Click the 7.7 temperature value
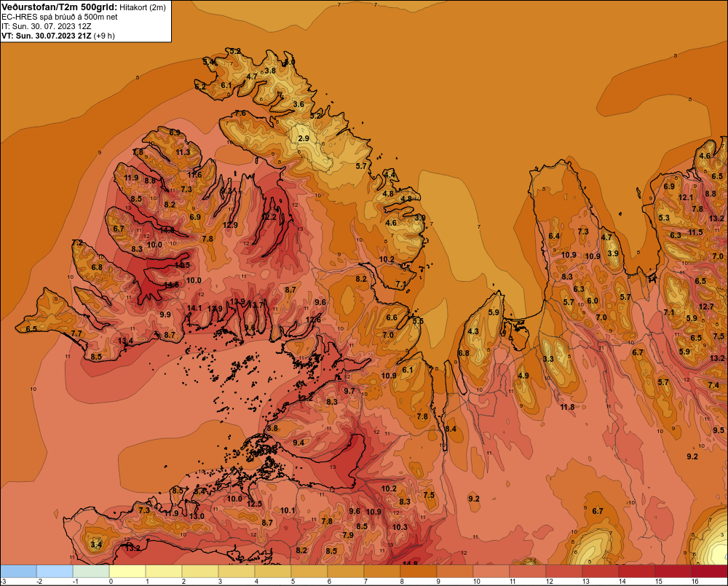The width and height of the screenshot is (728, 586). pos(76,333)
